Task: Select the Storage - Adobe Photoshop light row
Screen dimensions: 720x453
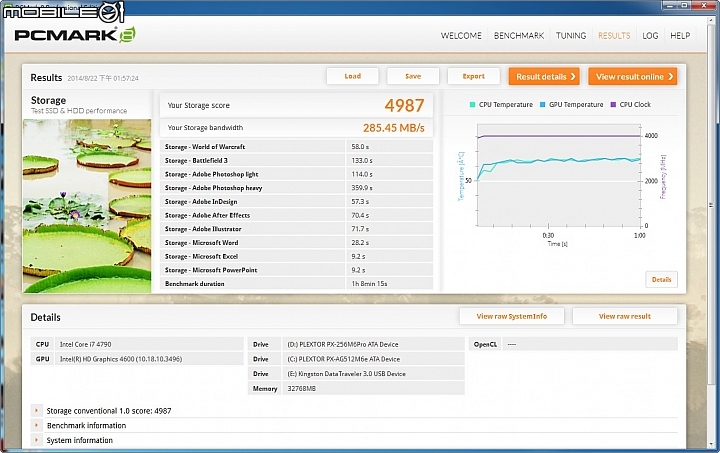Action: click(x=296, y=174)
